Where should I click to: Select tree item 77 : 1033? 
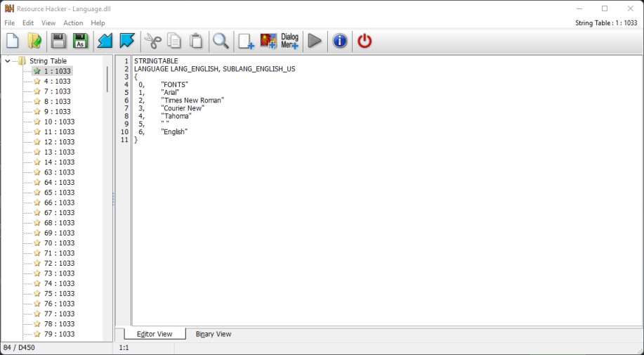(59, 314)
